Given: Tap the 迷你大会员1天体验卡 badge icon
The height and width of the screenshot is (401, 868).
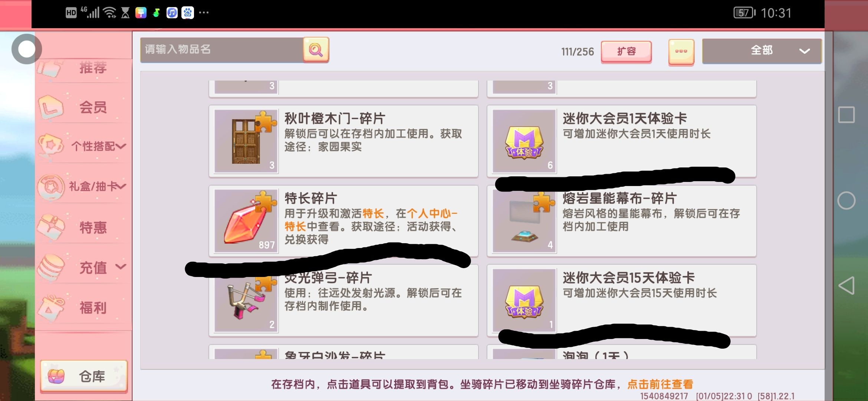Looking at the screenshot, I should click(x=524, y=141).
